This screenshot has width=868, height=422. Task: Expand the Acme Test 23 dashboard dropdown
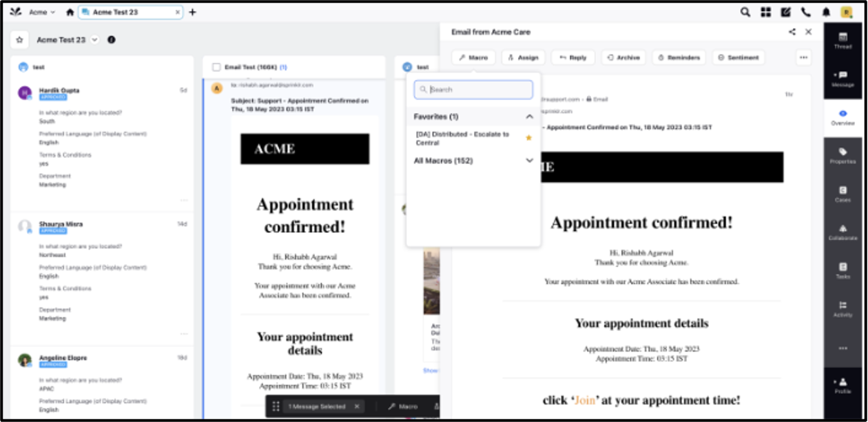(x=94, y=40)
